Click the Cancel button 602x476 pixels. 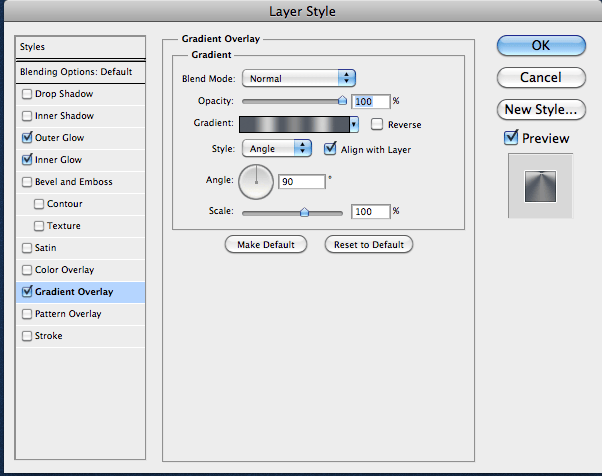(541, 78)
